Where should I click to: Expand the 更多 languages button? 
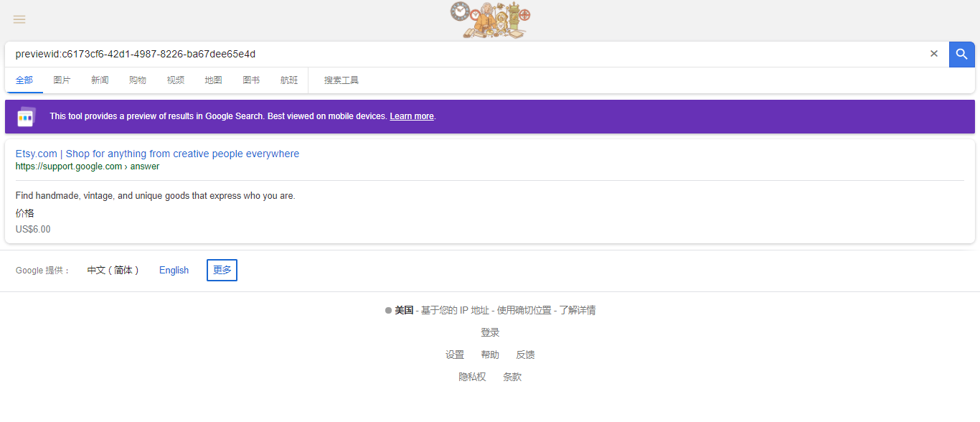[x=222, y=271]
